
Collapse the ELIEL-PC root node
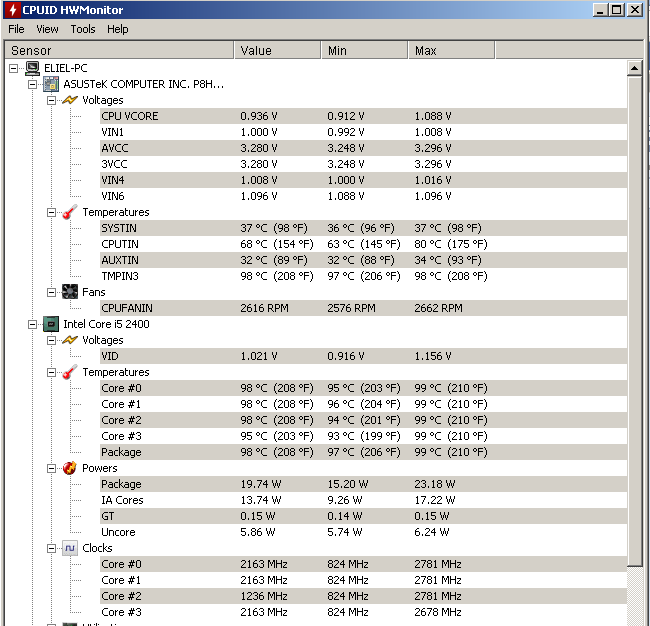click(x=14, y=68)
